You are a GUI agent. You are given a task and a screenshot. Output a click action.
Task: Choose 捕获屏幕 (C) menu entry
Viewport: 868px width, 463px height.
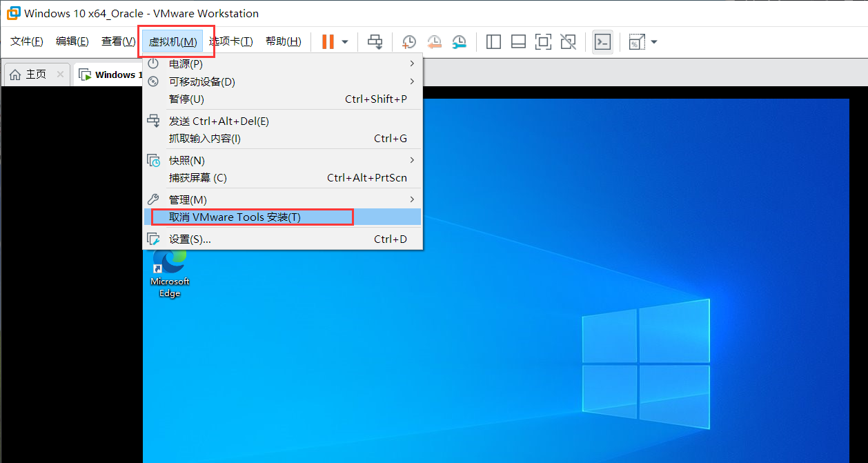(x=283, y=177)
